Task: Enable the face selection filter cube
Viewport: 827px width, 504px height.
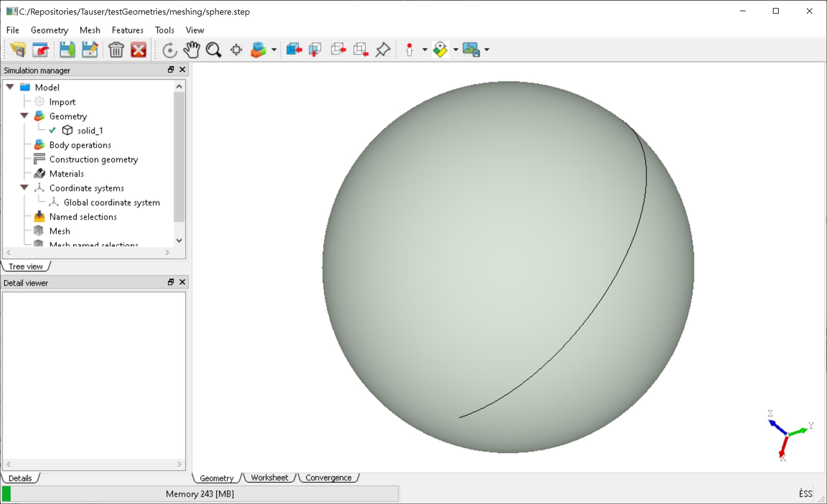Action: coord(315,50)
